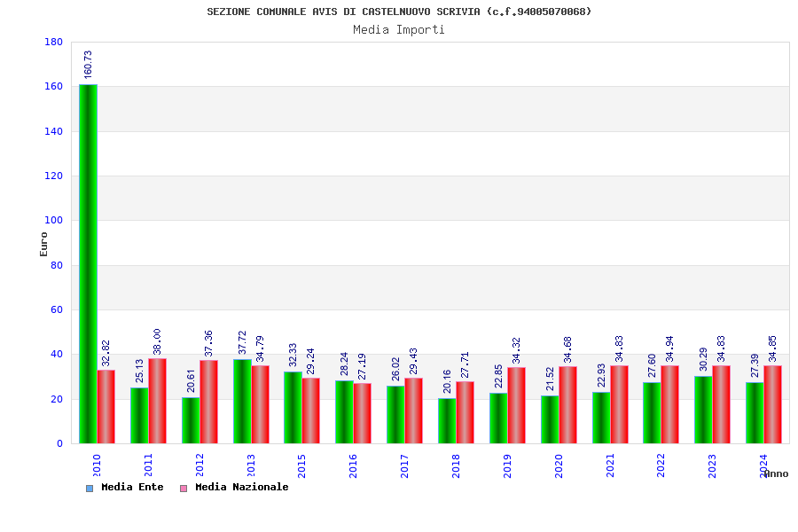
Task: Select the red 2016 bar labeled 27.19
Action: [x=363, y=413]
